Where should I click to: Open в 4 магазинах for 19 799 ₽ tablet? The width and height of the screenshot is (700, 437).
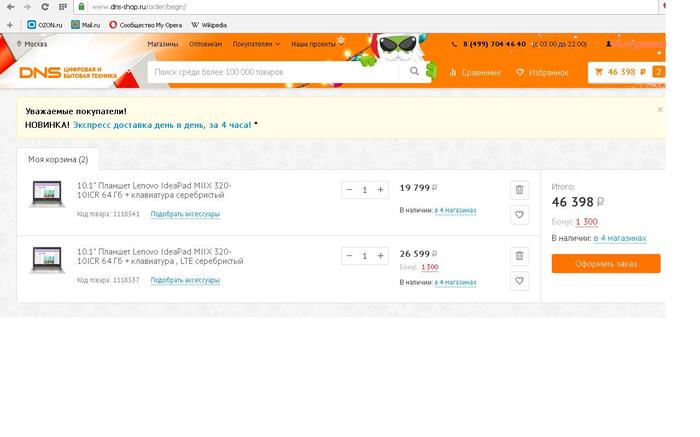455,210
